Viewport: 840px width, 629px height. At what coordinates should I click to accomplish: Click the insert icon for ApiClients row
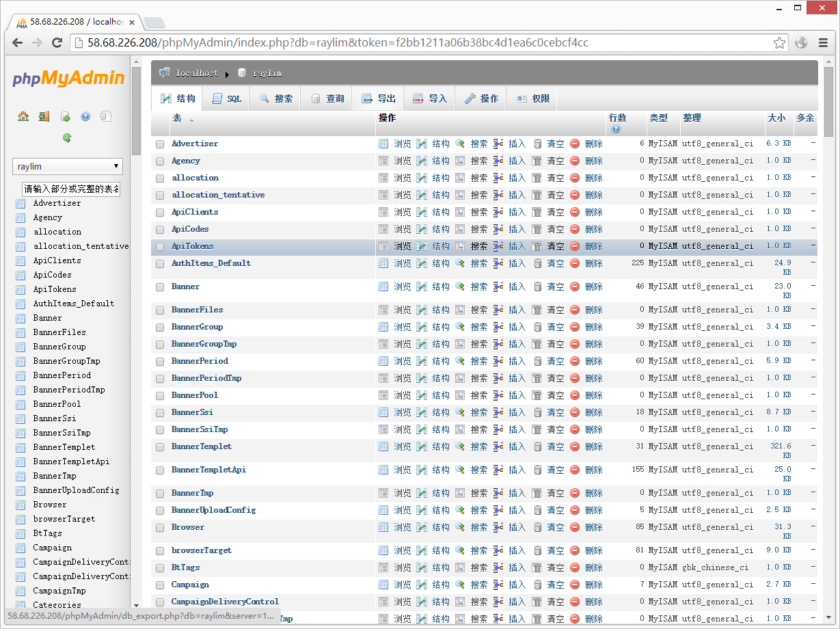tap(498, 212)
